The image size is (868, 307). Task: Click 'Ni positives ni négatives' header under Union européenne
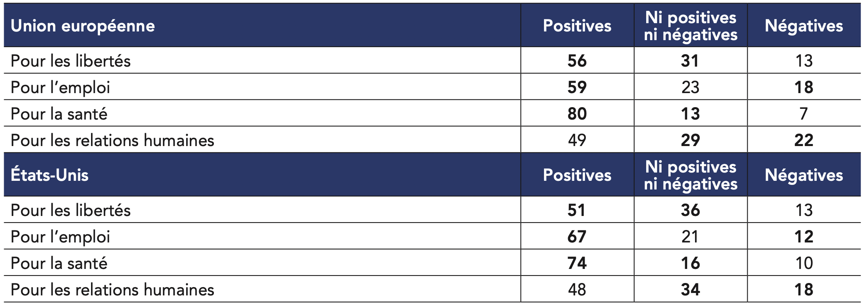point(691,26)
